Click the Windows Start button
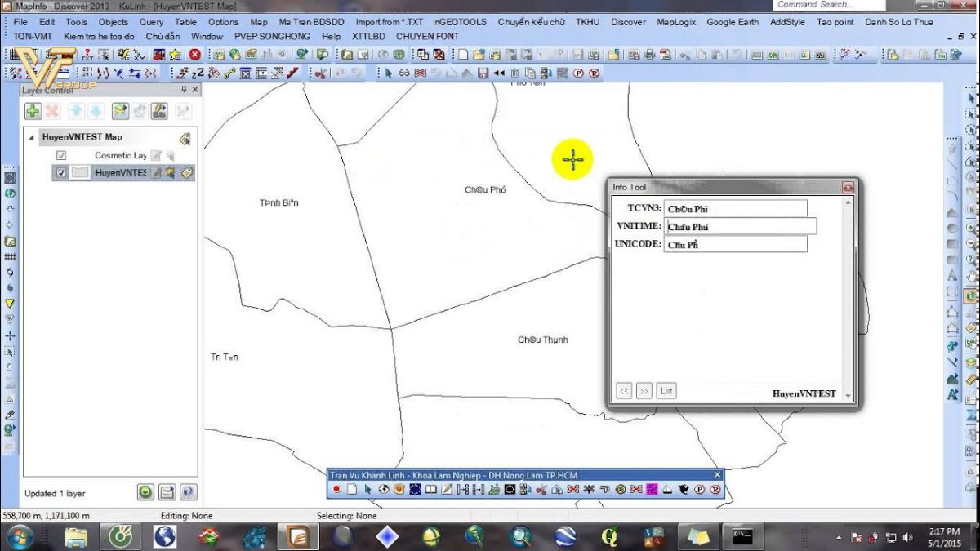980x551 pixels. (19, 536)
